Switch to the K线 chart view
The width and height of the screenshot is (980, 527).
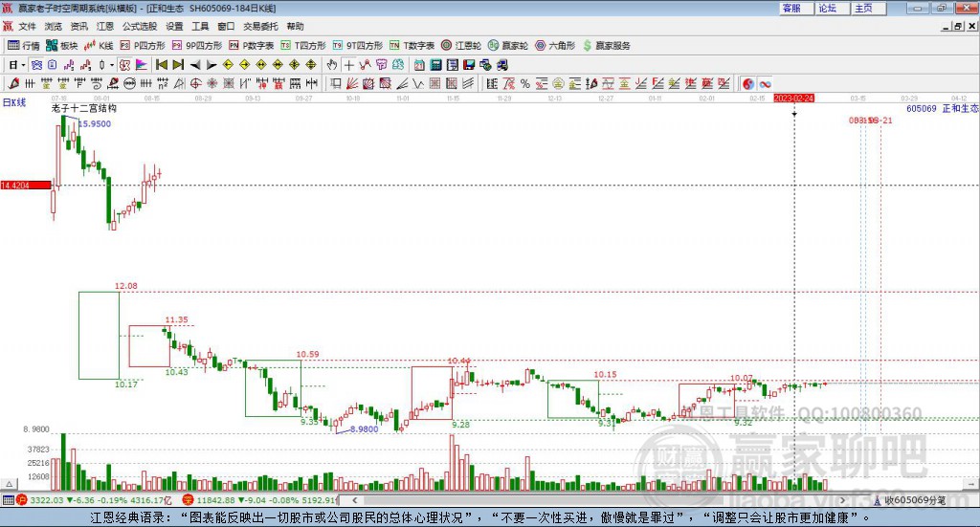pos(99,46)
